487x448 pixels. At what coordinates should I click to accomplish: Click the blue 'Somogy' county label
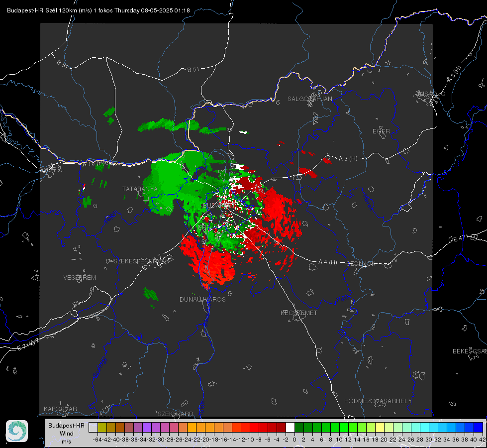99,367
